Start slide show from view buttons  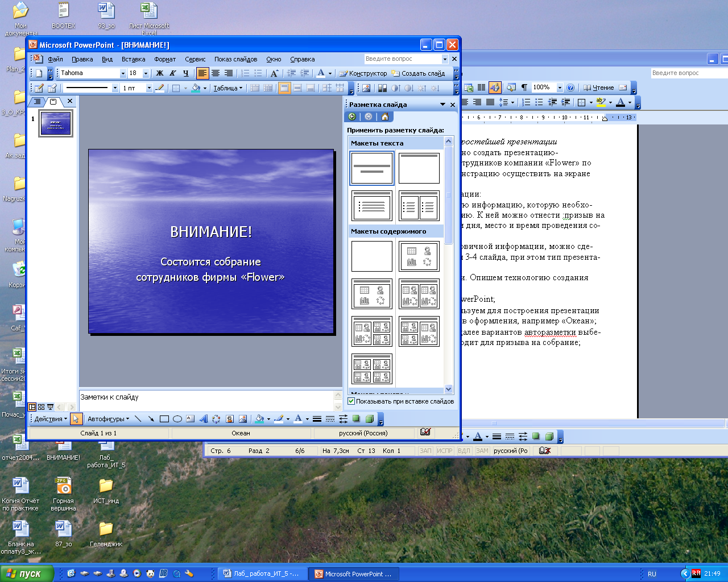point(51,407)
